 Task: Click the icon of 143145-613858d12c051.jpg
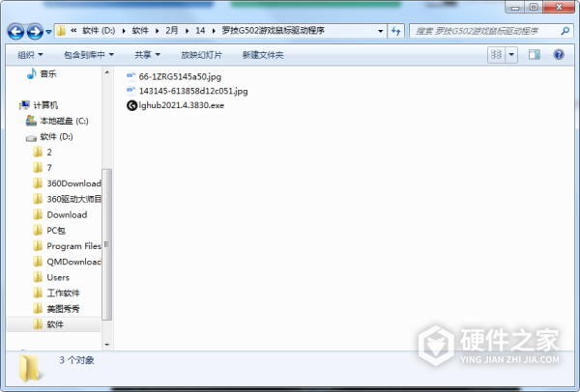(x=131, y=91)
